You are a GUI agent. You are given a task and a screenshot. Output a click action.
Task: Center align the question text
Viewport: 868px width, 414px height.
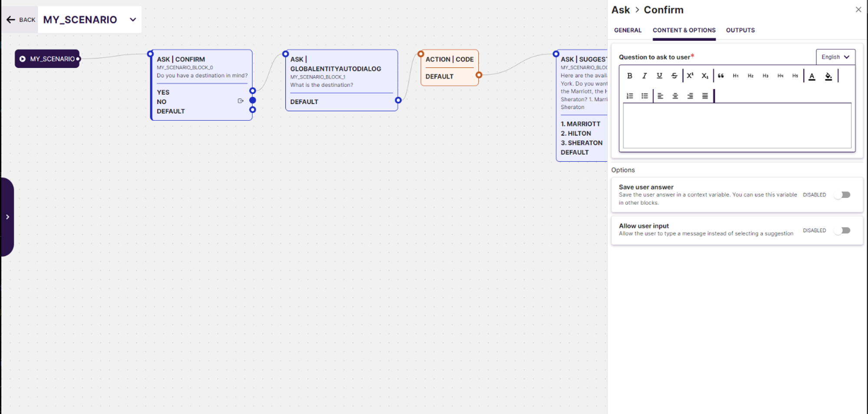[675, 96]
